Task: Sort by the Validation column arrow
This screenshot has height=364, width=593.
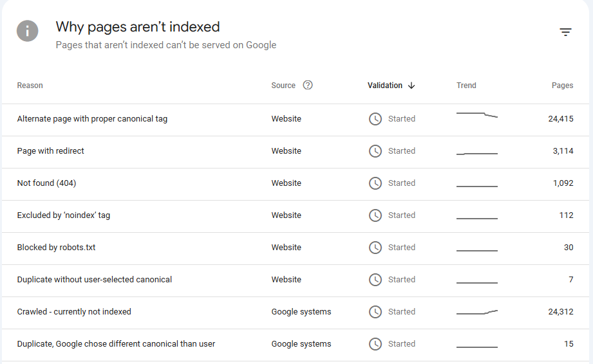Action: pyautogui.click(x=411, y=86)
